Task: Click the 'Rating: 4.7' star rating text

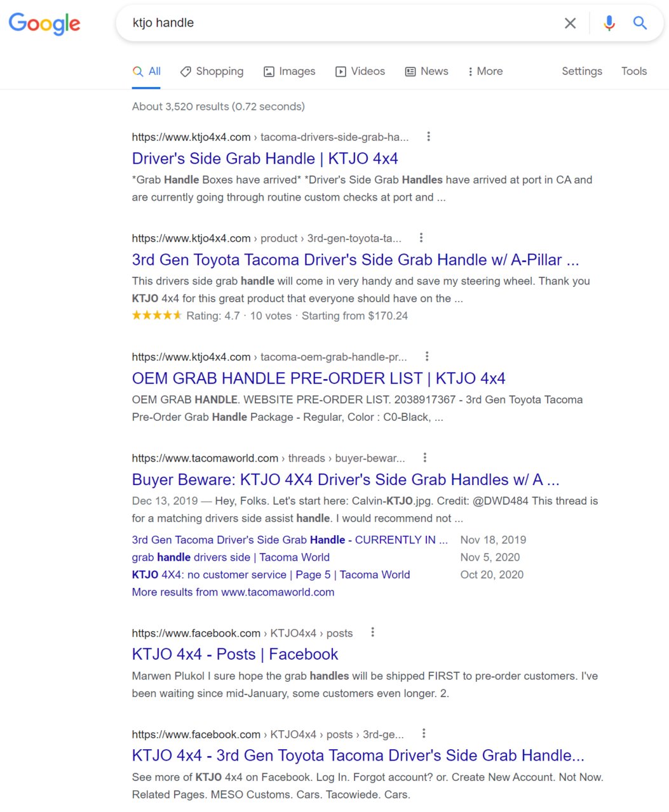Action: click(x=213, y=316)
